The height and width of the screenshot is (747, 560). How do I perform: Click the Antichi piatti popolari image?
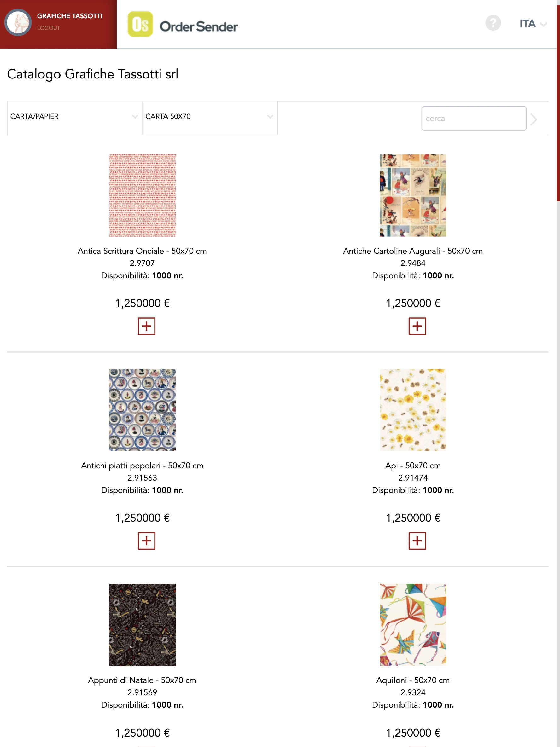(142, 410)
